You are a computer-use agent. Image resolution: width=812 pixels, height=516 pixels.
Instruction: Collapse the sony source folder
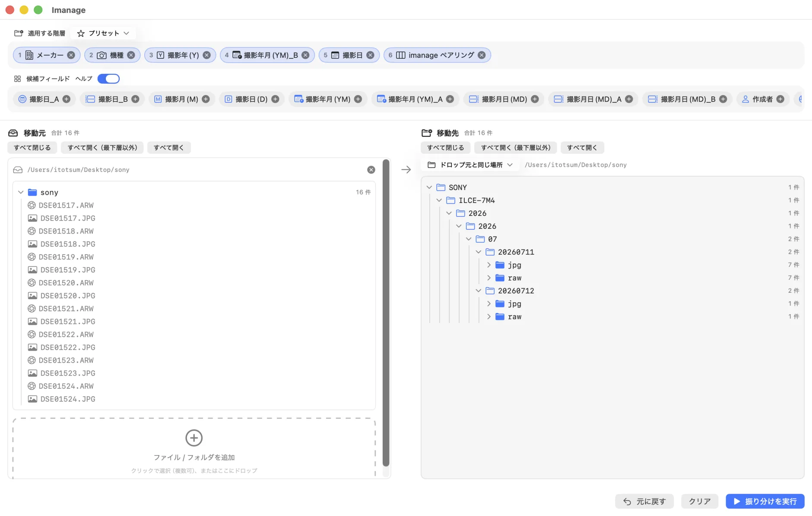[x=21, y=192]
